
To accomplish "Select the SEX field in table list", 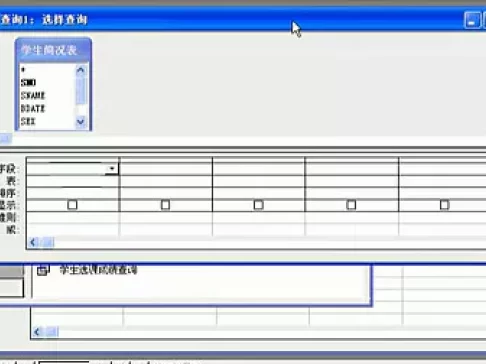I will [x=28, y=121].
